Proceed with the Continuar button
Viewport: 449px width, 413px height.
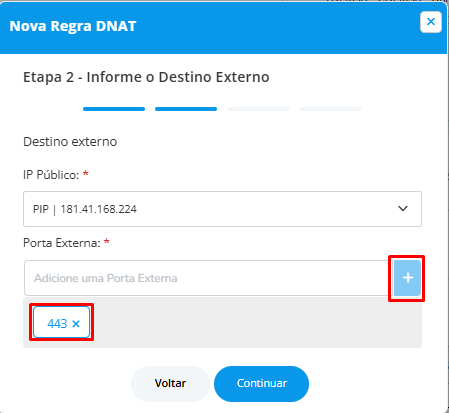point(262,383)
